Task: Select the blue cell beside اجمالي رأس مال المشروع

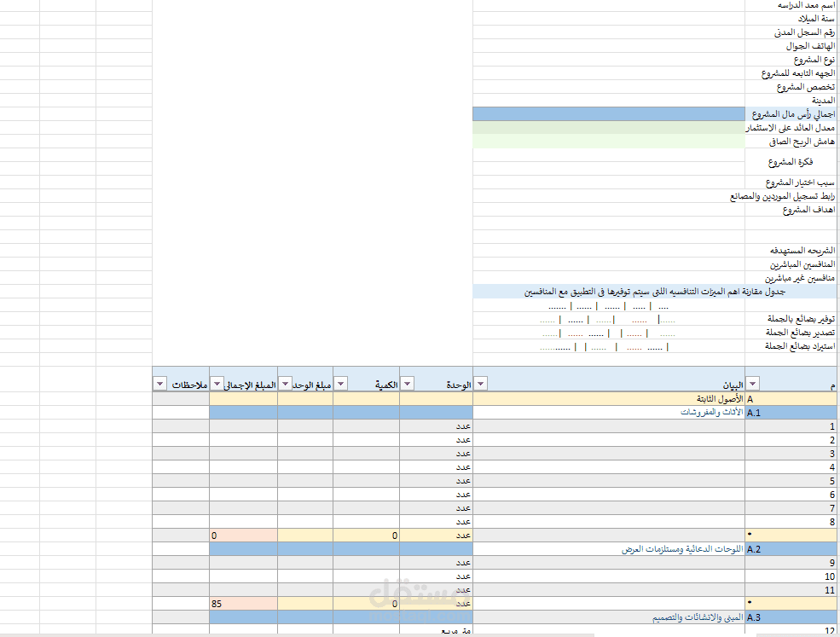Action: (609, 114)
